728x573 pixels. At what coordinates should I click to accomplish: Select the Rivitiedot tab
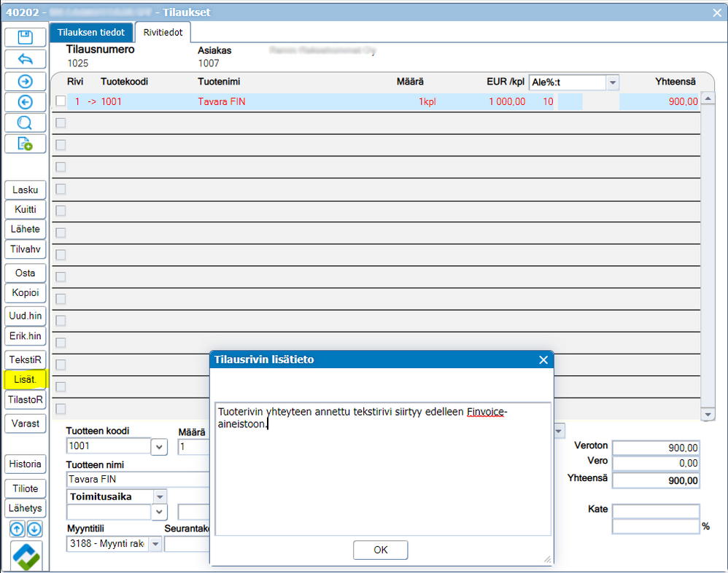(x=163, y=32)
